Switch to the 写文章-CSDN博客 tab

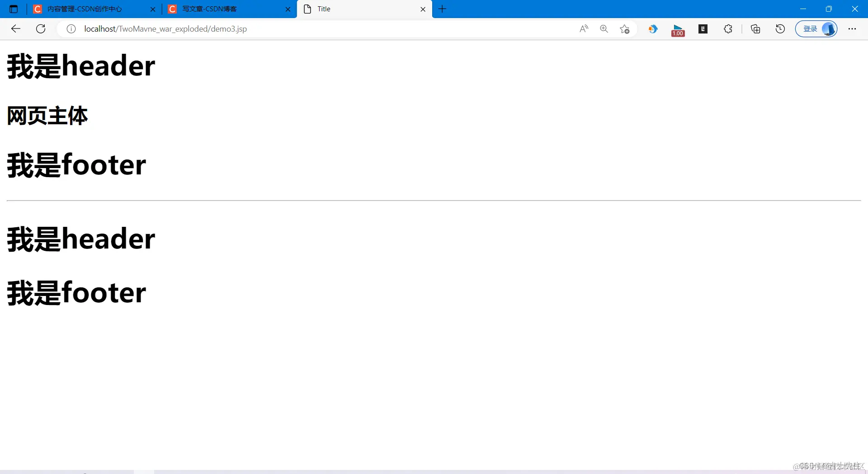click(229, 9)
